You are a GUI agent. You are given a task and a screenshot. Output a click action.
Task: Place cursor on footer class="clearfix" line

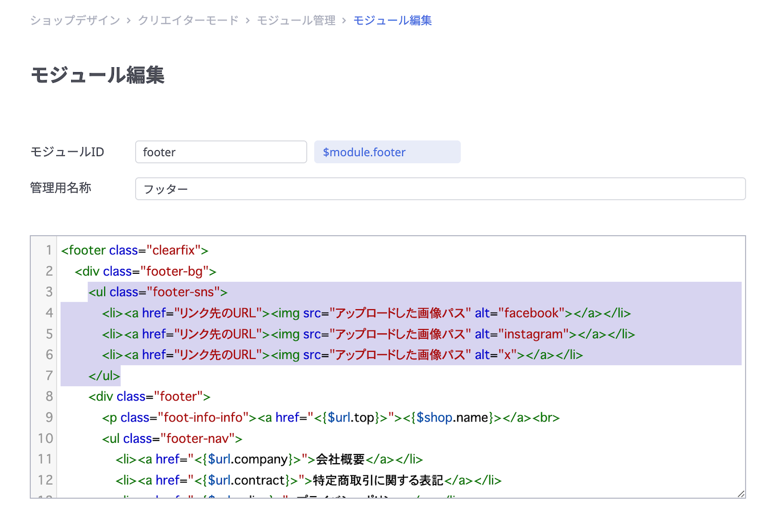tap(135, 250)
